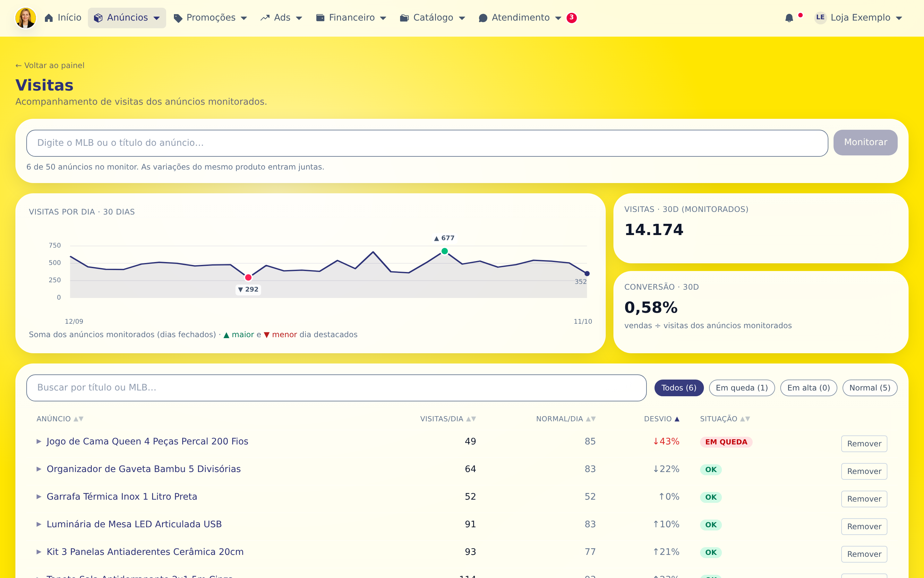Focus the MLB or título input field

pos(427,143)
